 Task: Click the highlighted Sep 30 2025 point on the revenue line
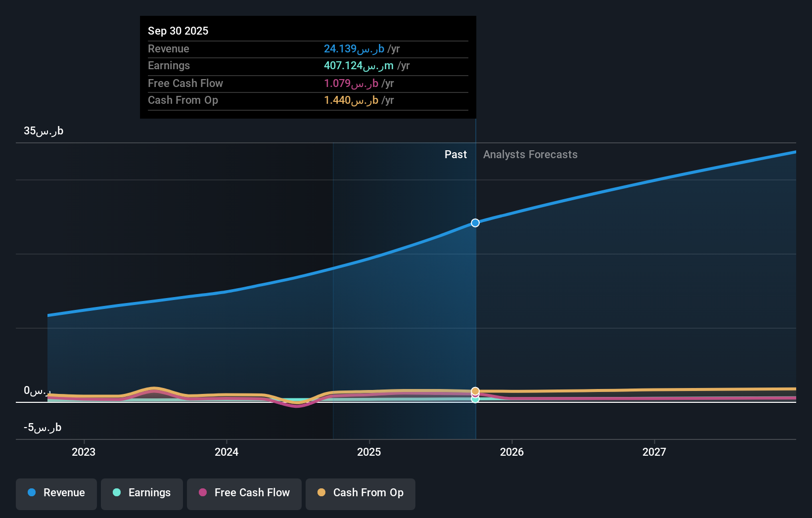[475, 222]
